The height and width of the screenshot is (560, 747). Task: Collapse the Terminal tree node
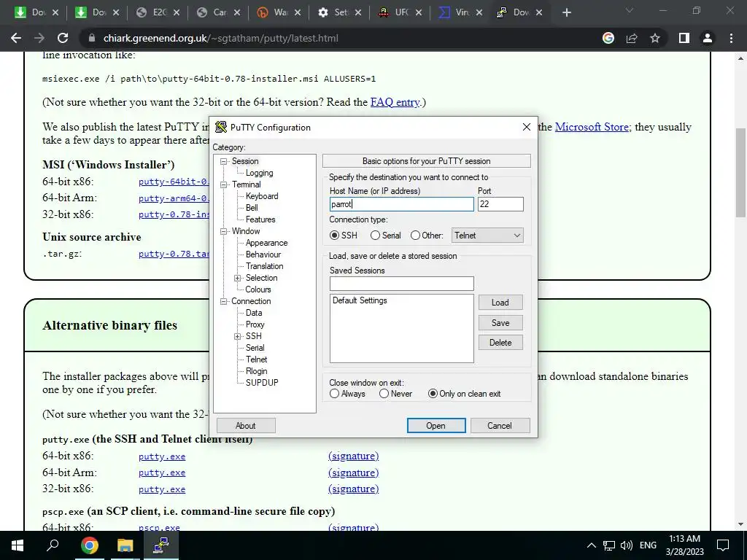223,184
